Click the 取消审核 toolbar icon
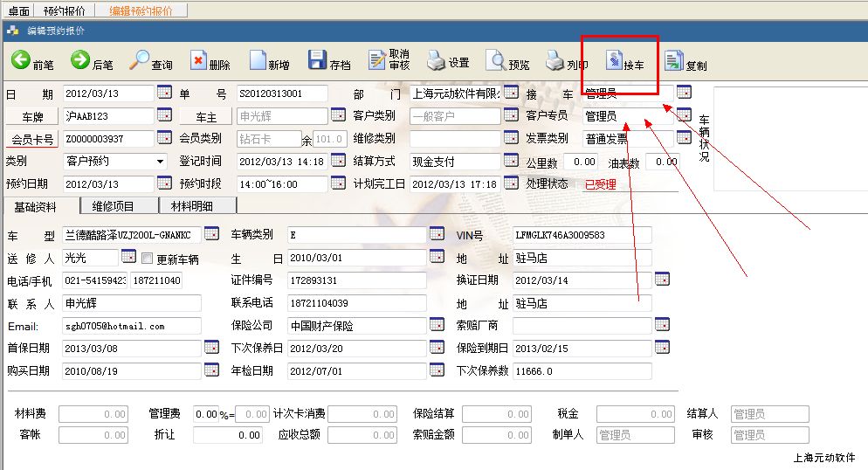Image resolution: width=868 pixels, height=470 pixels. pos(377,59)
